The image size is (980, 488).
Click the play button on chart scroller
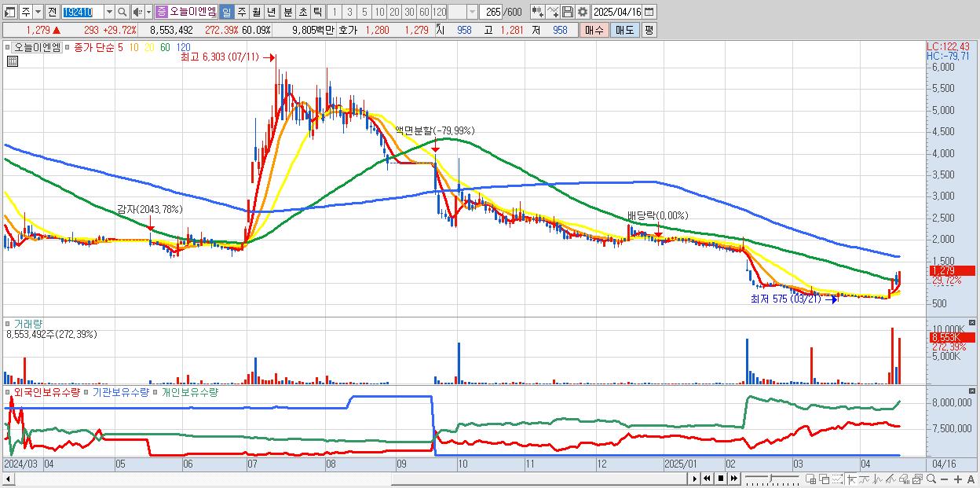pyautogui.click(x=695, y=479)
